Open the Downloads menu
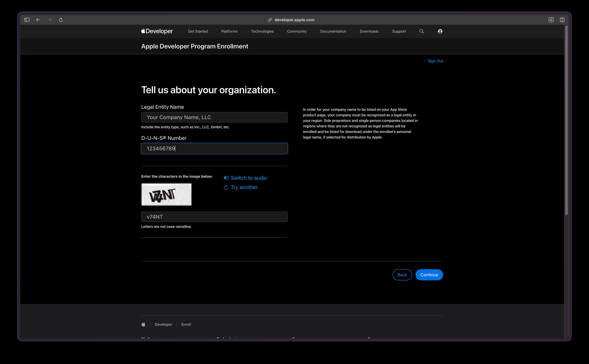Screen dimensions: 589x364 (x=369, y=32)
